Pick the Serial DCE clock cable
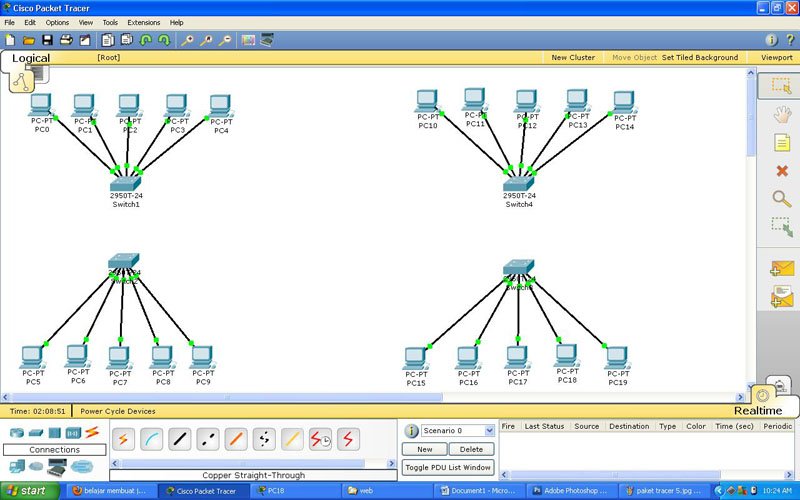This screenshot has height=500, width=800. coord(320,439)
